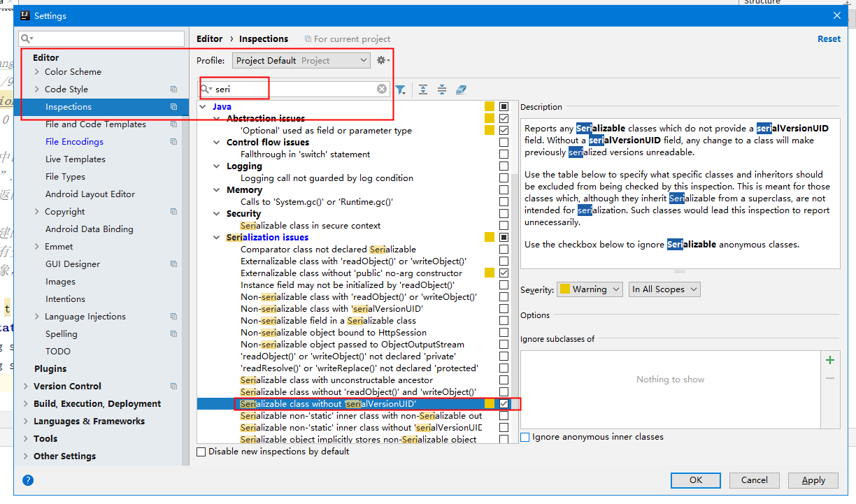Screen dimensions: 856x504
Task: Click project-level icon beside Language Injections
Action: [x=173, y=317]
